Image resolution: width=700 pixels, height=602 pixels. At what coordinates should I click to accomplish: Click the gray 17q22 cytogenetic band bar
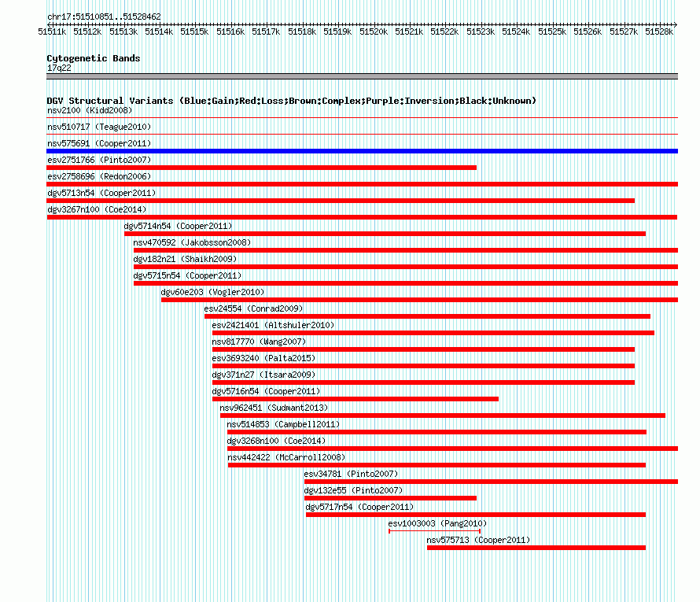pyautogui.click(x=362, y=76)
